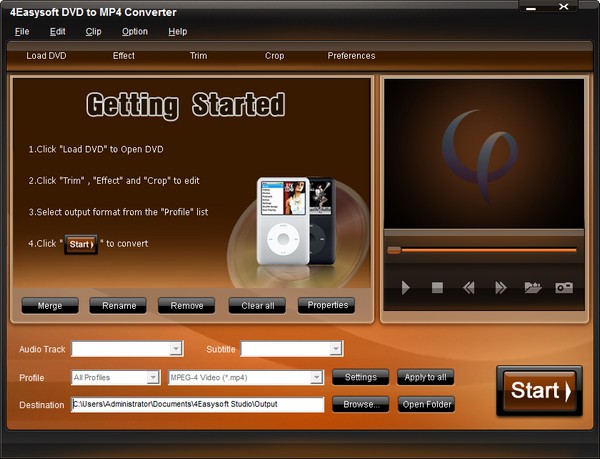Click the Load DVD toolbar item
This screenshot has height=459, width=600.
coord(46,56)
